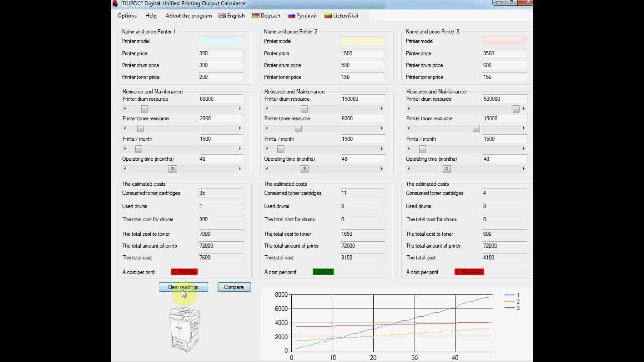The height and width of the screenshot is (362, 644).
Task: Click Printer 2 drum resource field showing 150000
Action: pyautogui.click(x=363, y=99)
